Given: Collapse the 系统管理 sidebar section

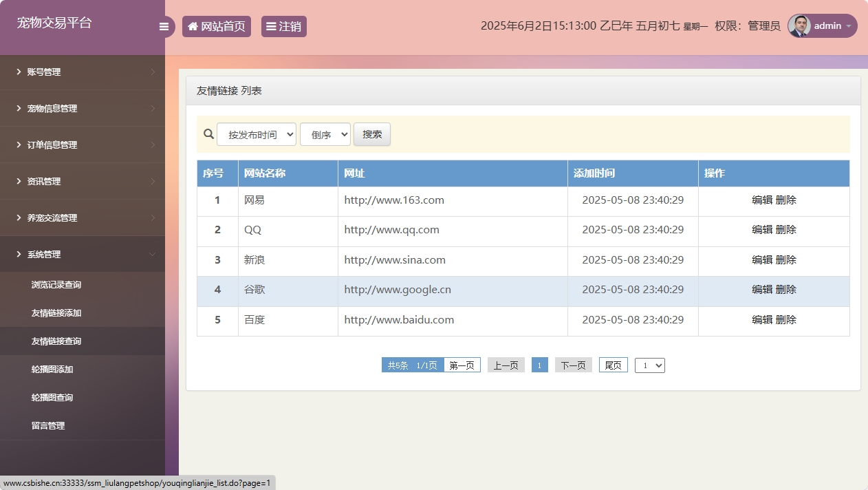Looking at the screenshot, I should pos(83,255).
